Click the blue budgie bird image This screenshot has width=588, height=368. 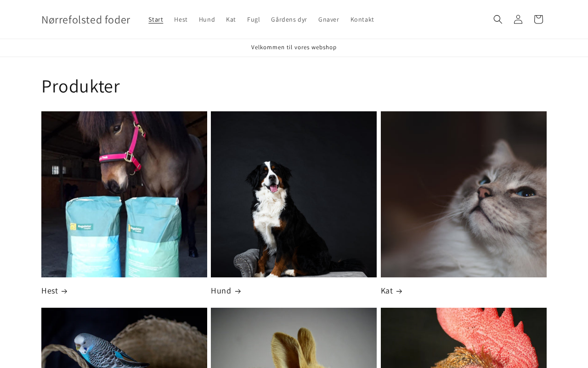coord(124,338)
